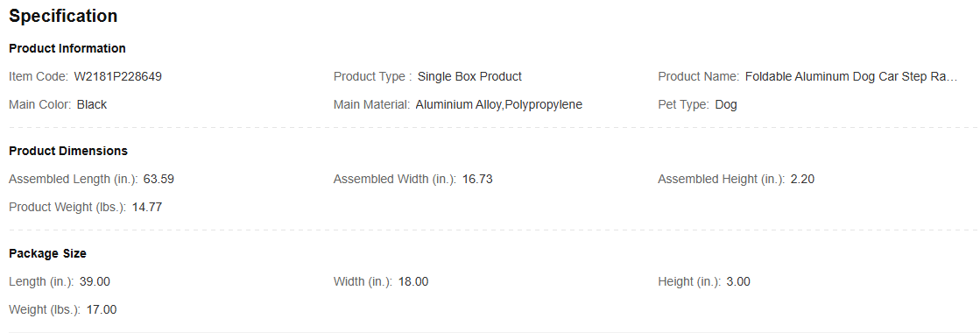Click the package Height value 3.00

[x=738, y=282]
